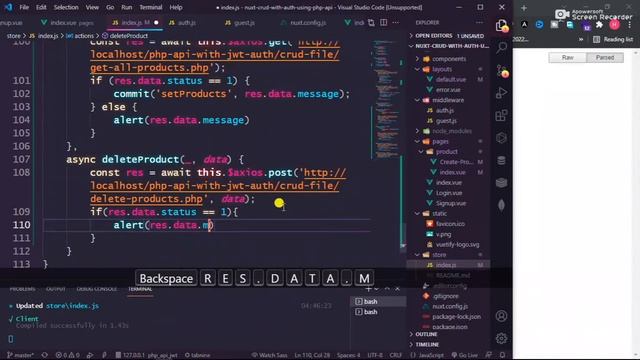The height and width of the screenshot is (360, 640).
Task: Open Run and Debug view
Action: click(502, 93)
